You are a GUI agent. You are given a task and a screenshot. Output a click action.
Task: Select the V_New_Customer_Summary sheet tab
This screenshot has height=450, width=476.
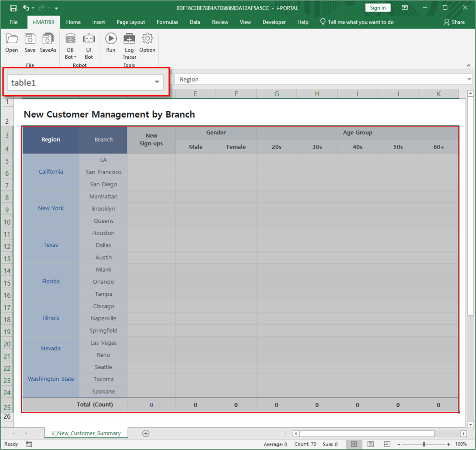[x=86, y=433]
